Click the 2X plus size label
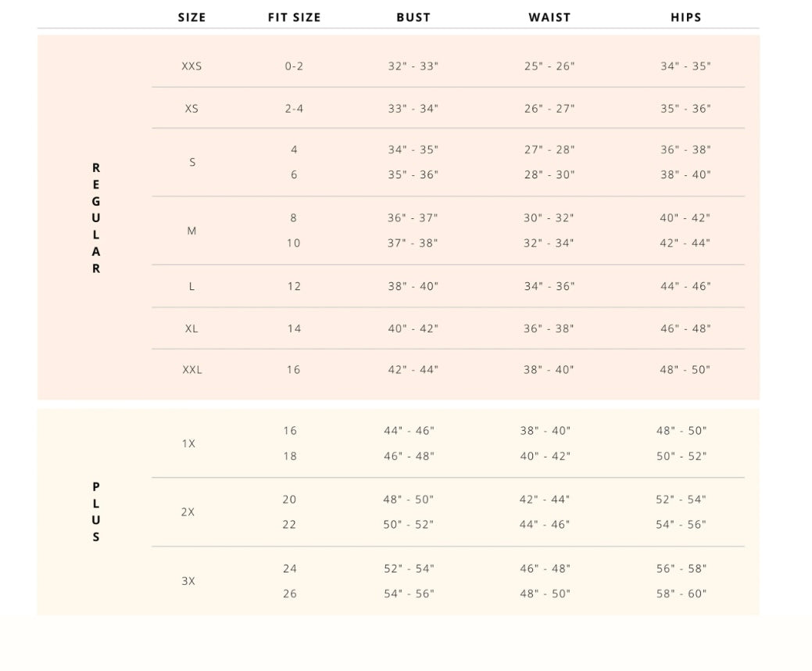 (x=188, y=512)
